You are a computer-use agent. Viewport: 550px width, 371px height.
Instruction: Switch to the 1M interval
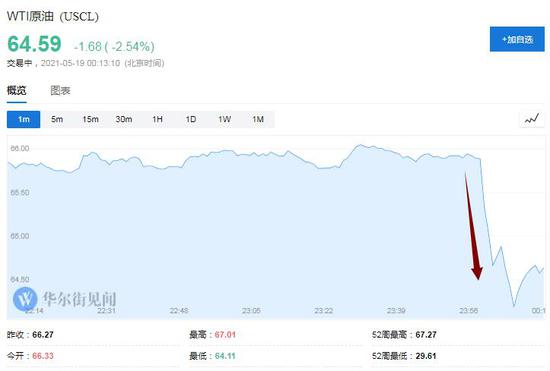(x=258, y=119)
